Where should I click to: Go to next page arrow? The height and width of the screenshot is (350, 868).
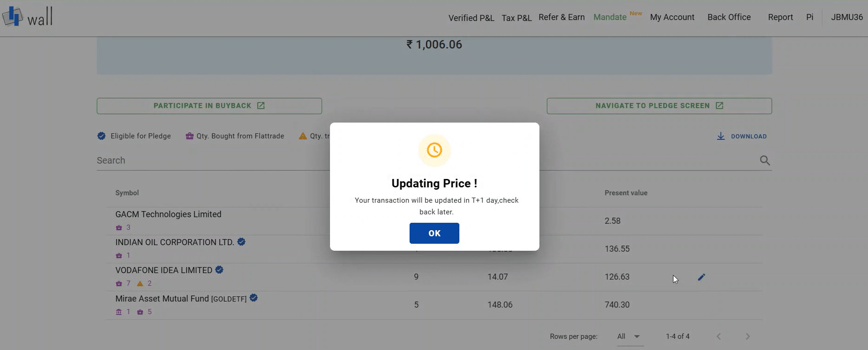click(747, 336)
